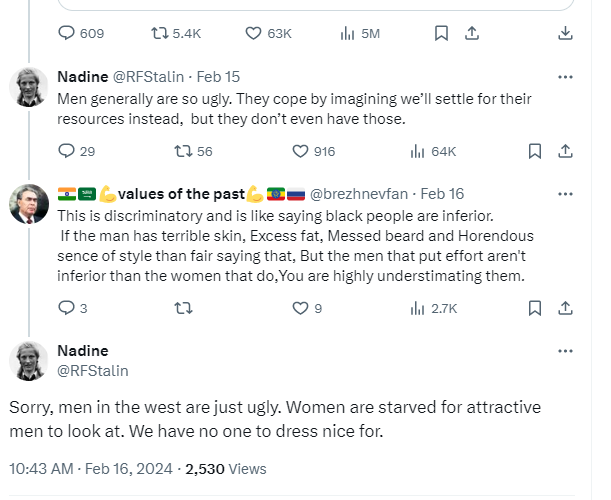The image size is (611, 500).
Task: Share Nadine's Feb 15 tweet
Action: (x=565, y=152)
